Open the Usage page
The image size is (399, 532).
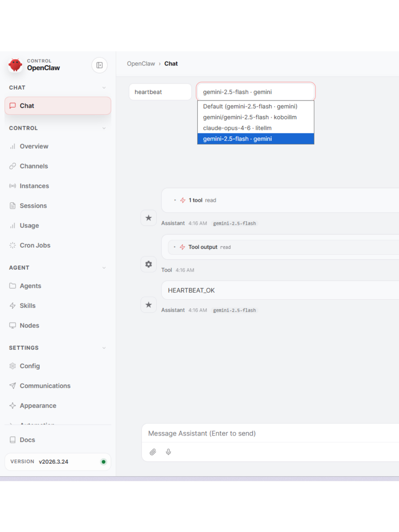pyautogui.click(x=58, y=225)
